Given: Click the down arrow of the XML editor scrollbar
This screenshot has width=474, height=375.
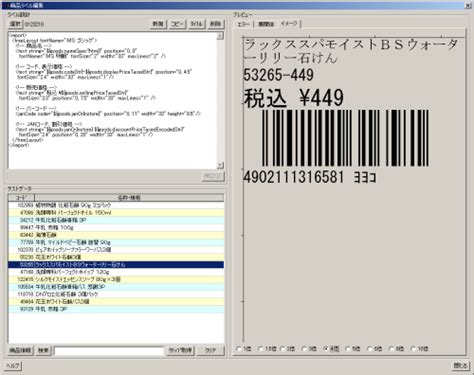Looking at the screenshot, I should click(x=220, y=165).
